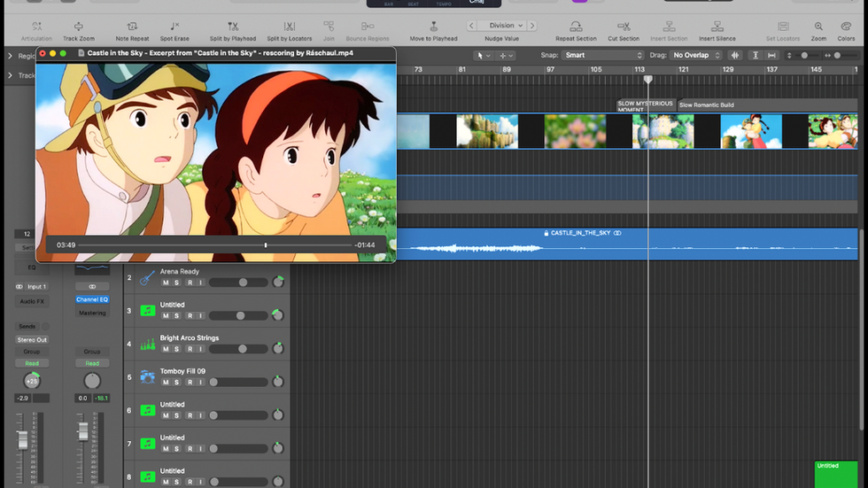
Task: Record-enable track 8 Untitled
Action: [190, 482]
